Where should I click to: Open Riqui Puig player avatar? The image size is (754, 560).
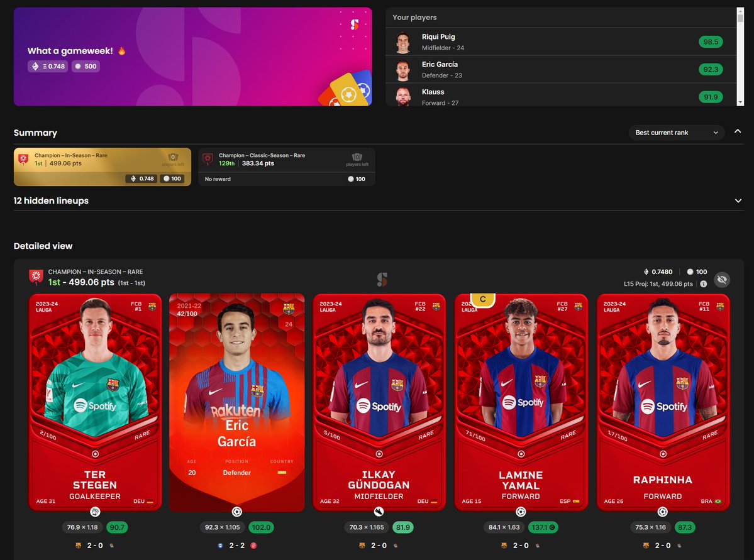pyautogui.click(x=403, y=42)
